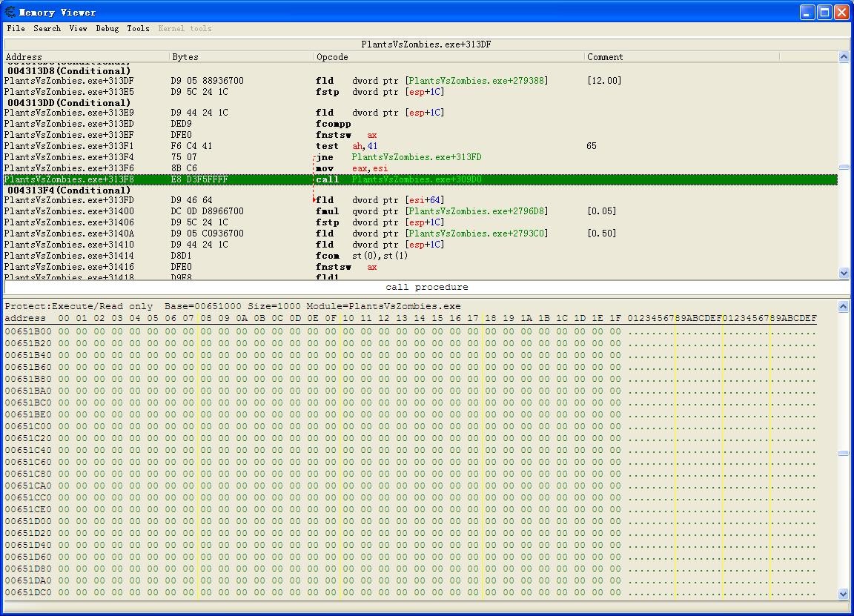Open the Search menu
Image resolution: width=854 pixels, height=616 pixels.
coord(47,28)
